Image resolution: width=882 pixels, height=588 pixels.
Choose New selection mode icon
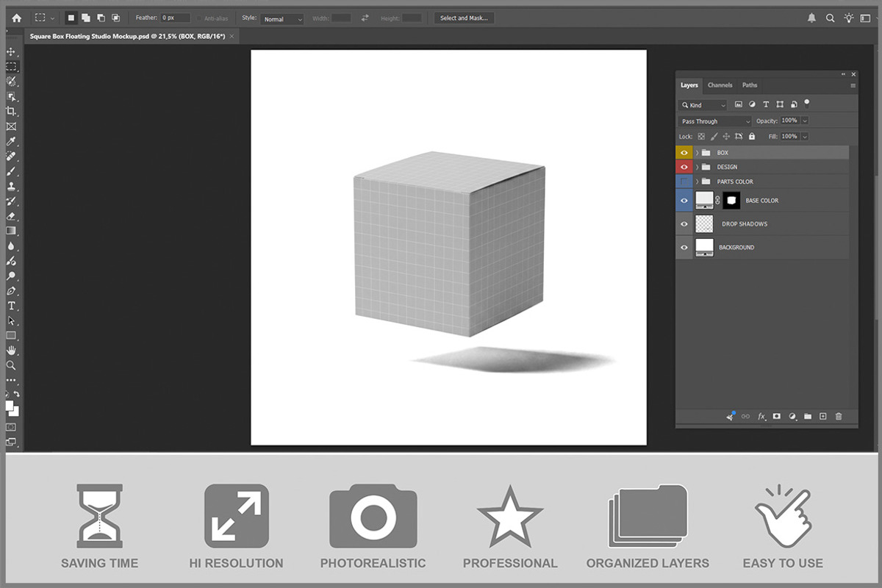[x=71, y=18]
